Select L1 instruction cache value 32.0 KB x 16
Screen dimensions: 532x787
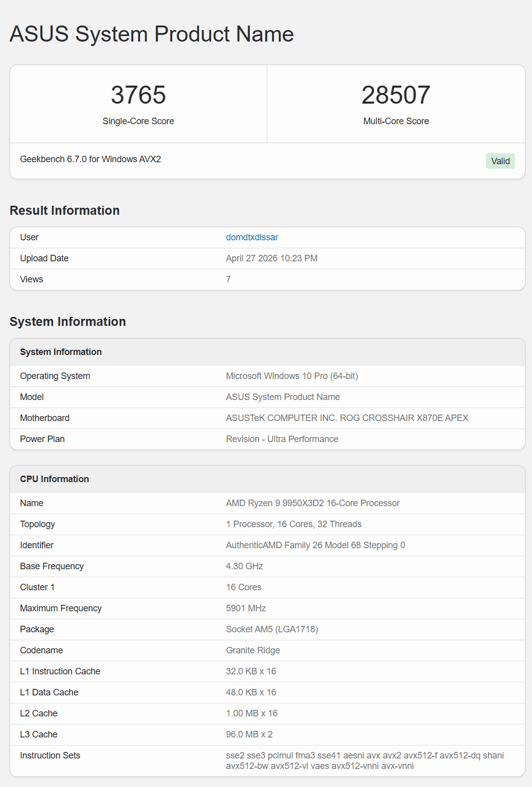click(251, 671)
